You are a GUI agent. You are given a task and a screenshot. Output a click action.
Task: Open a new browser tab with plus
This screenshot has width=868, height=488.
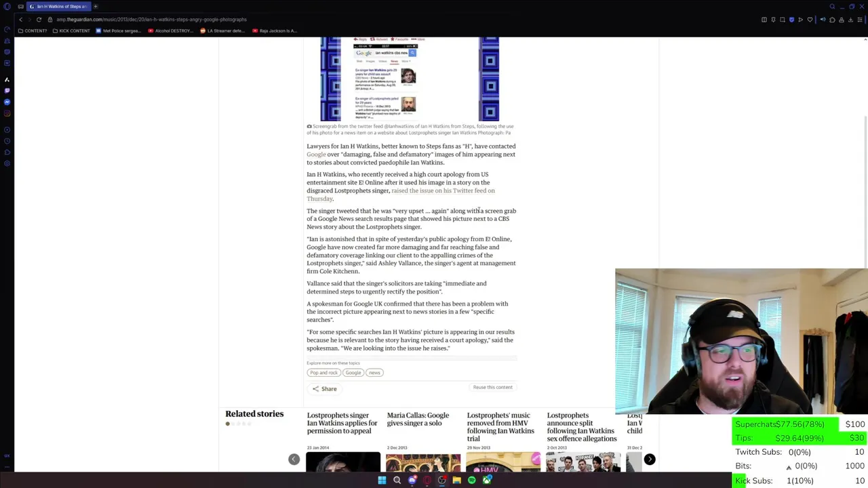(x=96, y=6)
